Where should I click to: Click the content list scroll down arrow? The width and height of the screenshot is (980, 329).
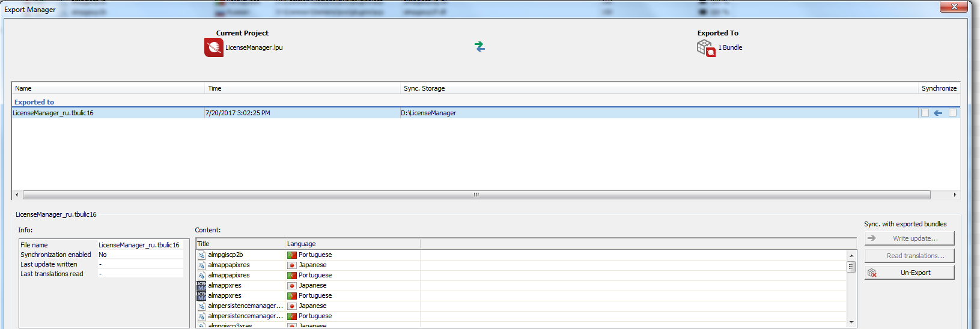tap(851, 322)
